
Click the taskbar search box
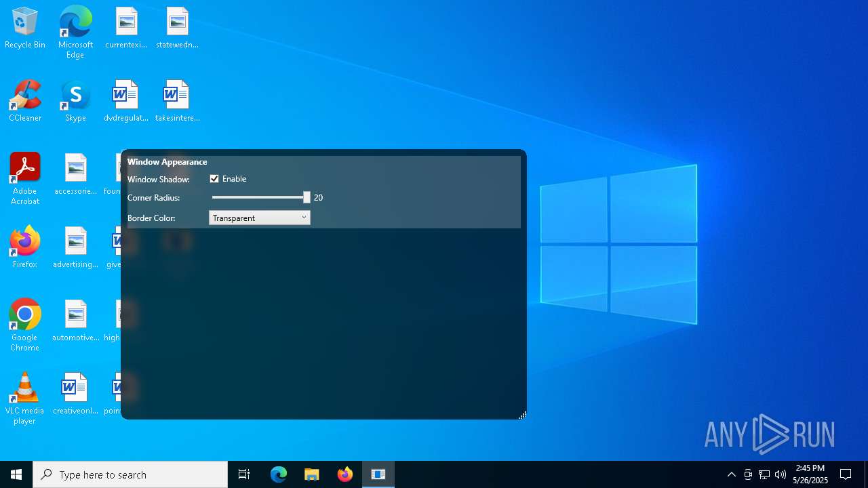[x=130, y=474]
